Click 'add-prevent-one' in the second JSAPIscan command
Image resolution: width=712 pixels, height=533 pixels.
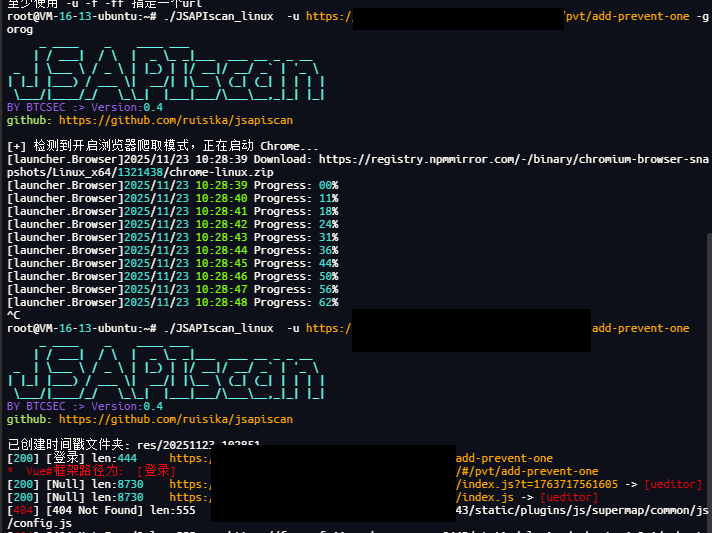coord(640,328)
